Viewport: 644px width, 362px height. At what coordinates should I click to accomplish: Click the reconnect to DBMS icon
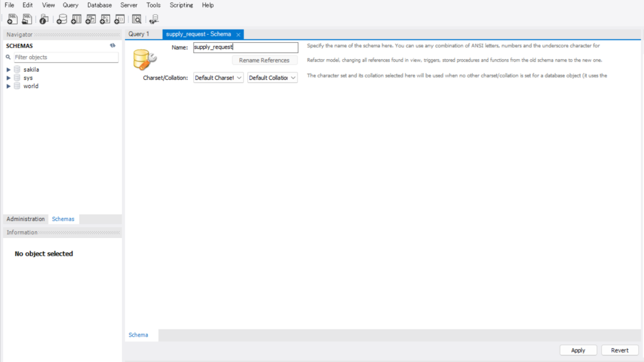154,19
